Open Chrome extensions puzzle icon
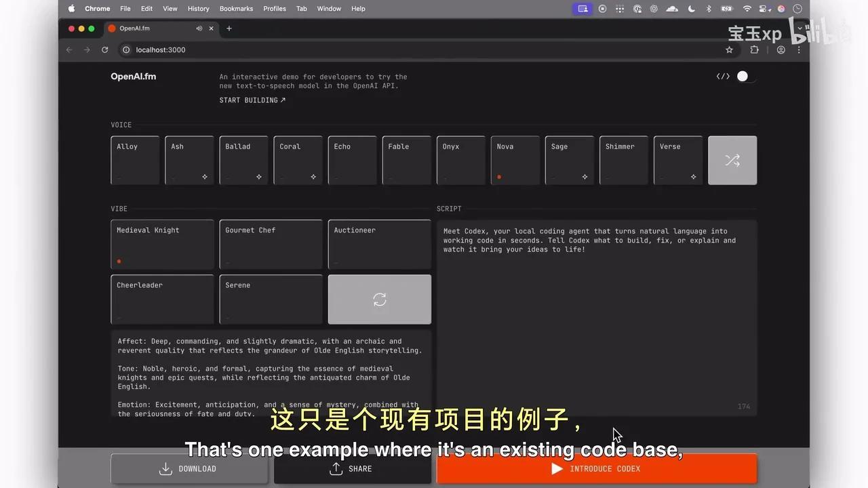The image size is (868, 488). coord(754,49)
